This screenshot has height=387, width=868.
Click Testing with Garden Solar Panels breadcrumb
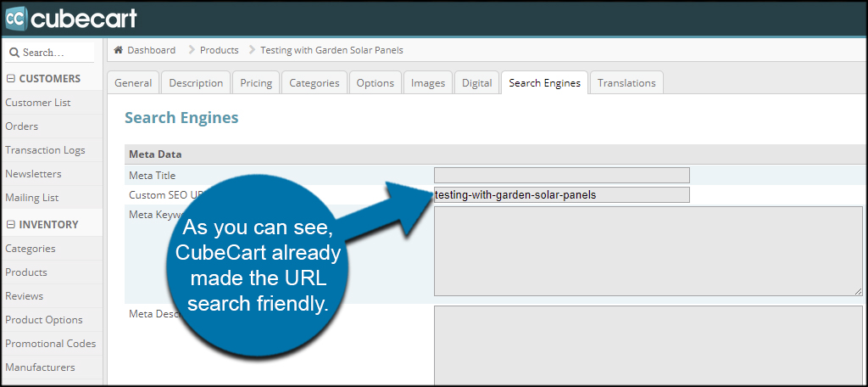pyautogui.click(x=331, y=50)
